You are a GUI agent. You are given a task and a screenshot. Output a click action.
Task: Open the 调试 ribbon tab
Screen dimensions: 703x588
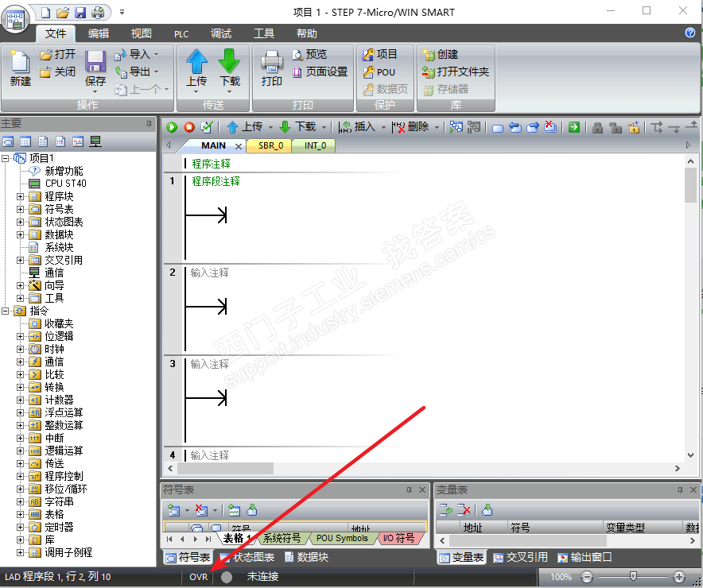tap(221, 33)
